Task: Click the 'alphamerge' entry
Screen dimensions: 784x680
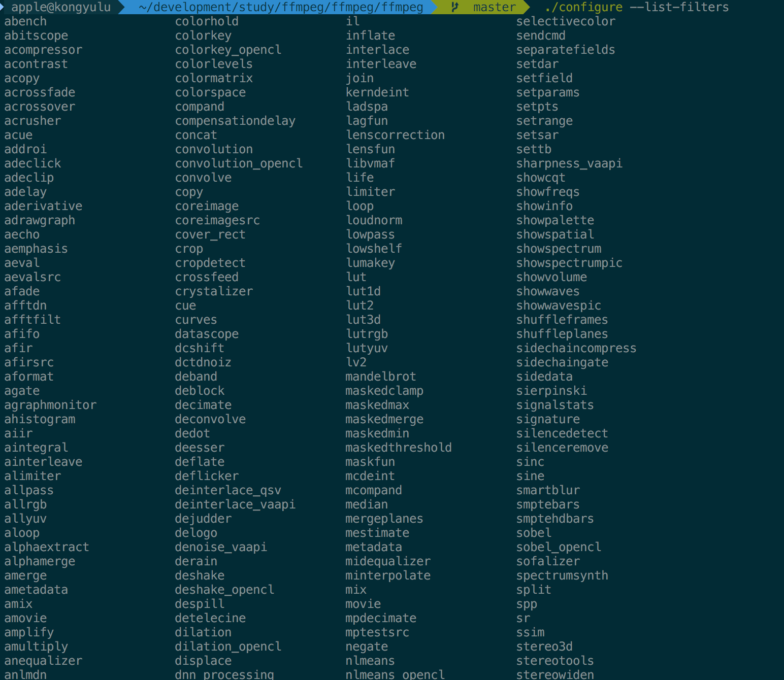Action: (x=40, y=561)
